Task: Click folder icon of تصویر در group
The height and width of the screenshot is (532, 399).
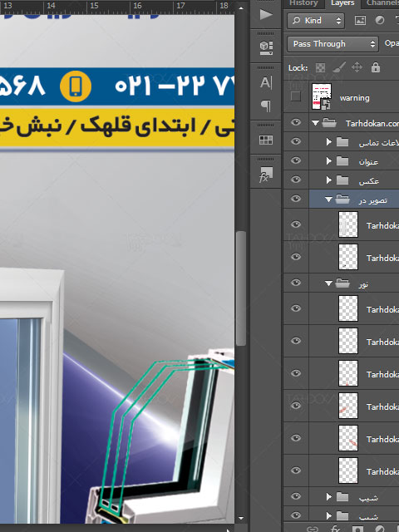Action: [342, 199]
